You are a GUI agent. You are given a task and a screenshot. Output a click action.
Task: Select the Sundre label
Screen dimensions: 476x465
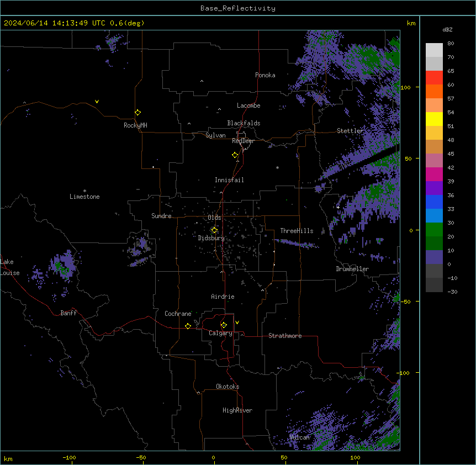tap(161, 216)
